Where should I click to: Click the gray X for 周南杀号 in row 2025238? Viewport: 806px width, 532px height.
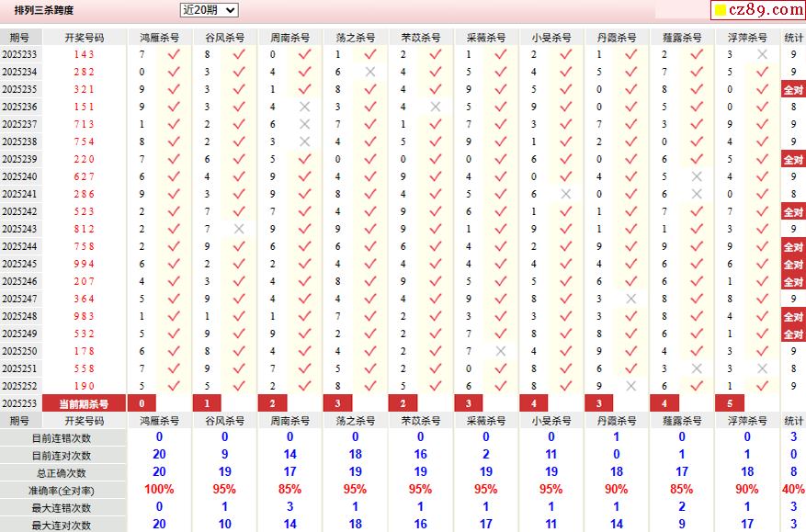305,141
